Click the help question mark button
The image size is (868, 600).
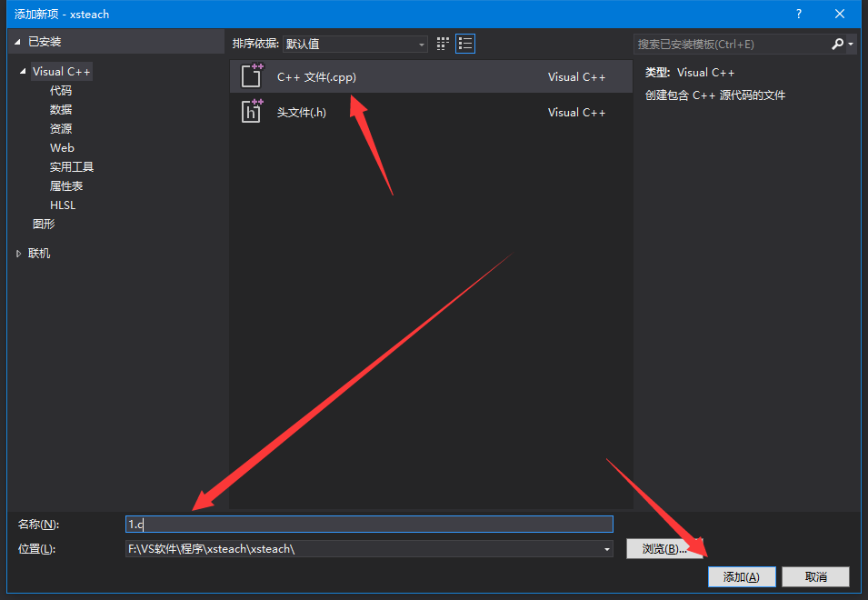pos(800,14)
